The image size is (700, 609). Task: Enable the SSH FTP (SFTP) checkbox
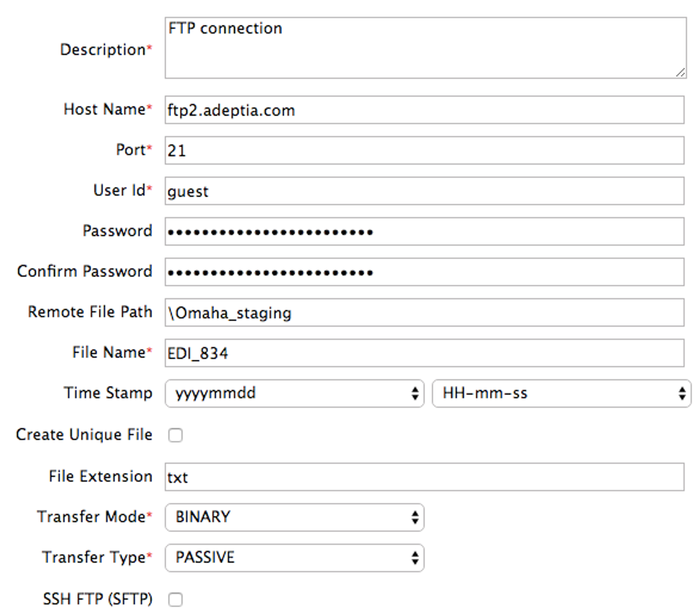pyautogui.click(x=175, y=599)
